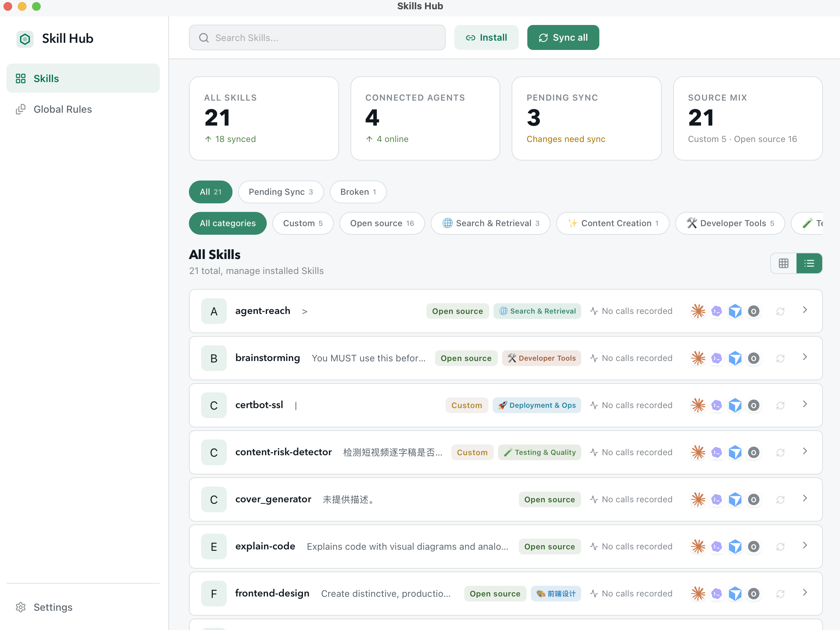
Task: Filter by Pending Sync
Action: 281,192
